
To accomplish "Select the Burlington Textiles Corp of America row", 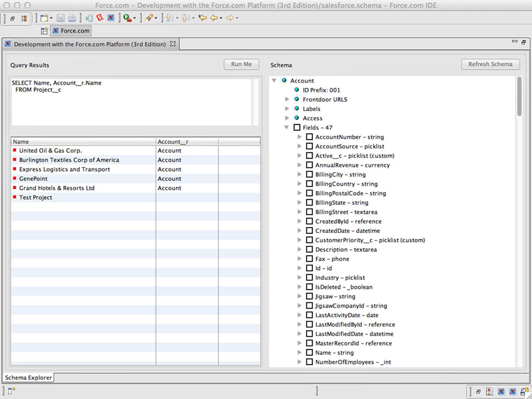I will pos(136,160).
